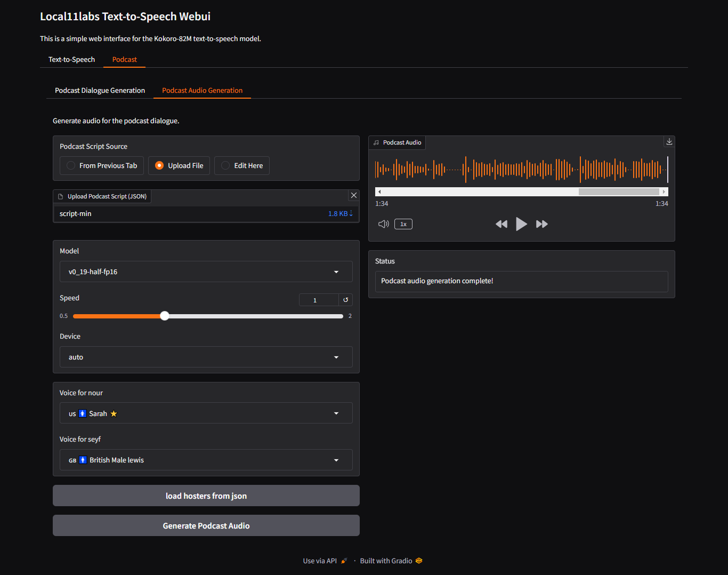The height and width of the screenshot is (575, 728).
Task: Rewind the podcast audio
Action: coord(501,224)
